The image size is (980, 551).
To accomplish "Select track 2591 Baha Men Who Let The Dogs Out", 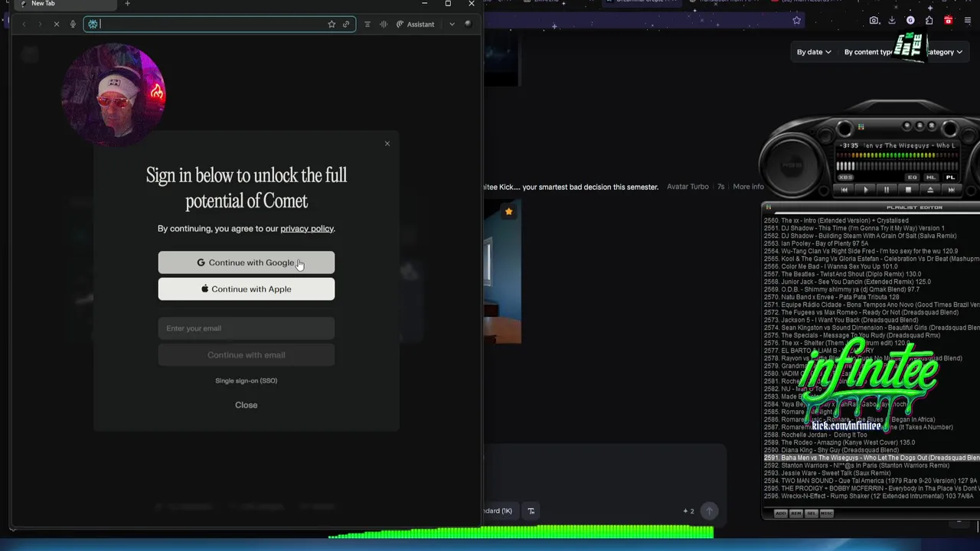I will pos(871,458).
